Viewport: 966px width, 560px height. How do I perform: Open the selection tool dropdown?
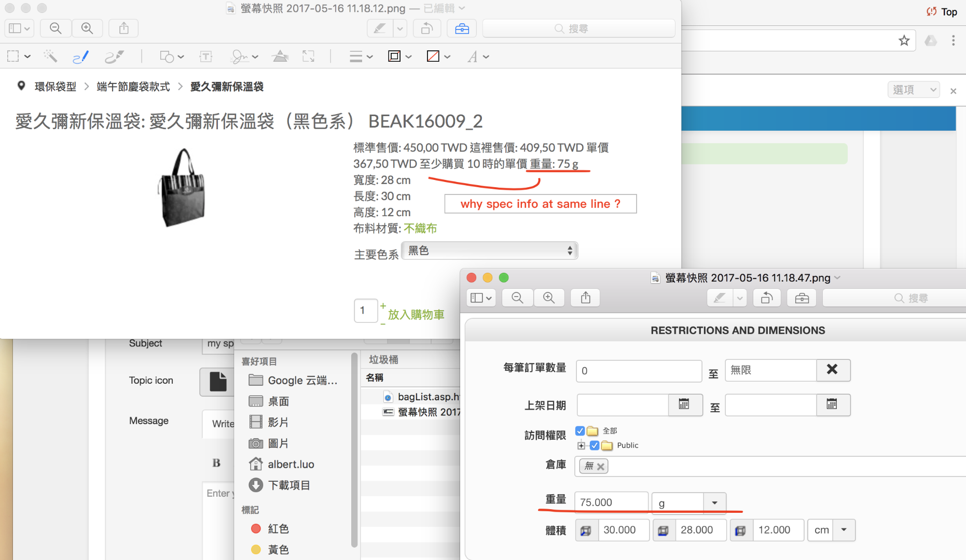tap(20, 56)
